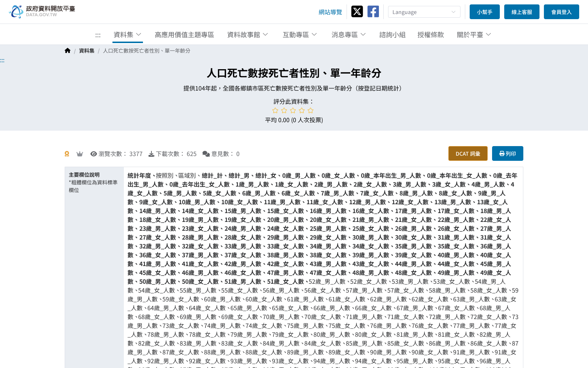Click the 列印 print button
Screen dimensions: 588x368
[508, 153]
